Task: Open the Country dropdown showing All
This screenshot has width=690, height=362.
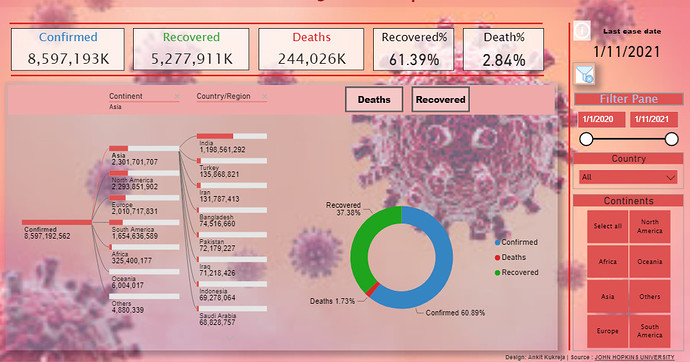Action: (628, 177)
